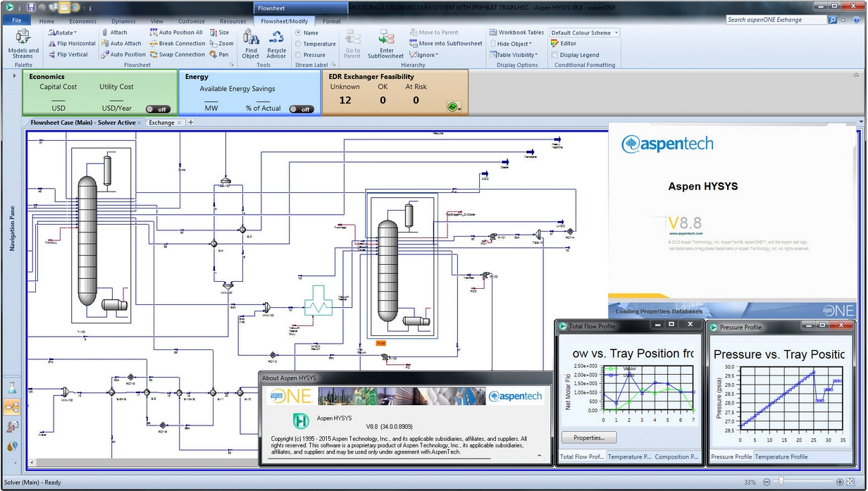This screenshot has width=868, height=491.
Task: Select the Size tool
Action: click(x=219, y=32)
